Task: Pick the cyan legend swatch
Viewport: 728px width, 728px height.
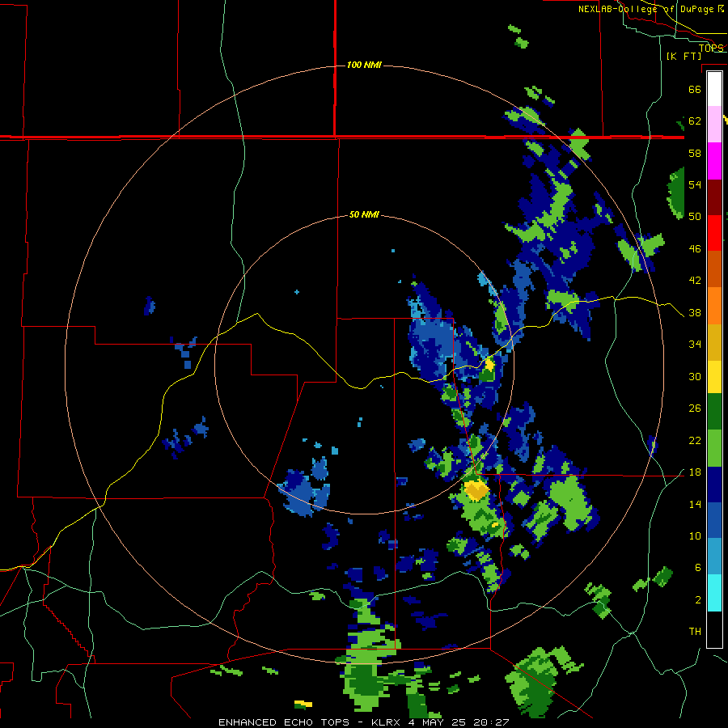Action: click(714, 593)
